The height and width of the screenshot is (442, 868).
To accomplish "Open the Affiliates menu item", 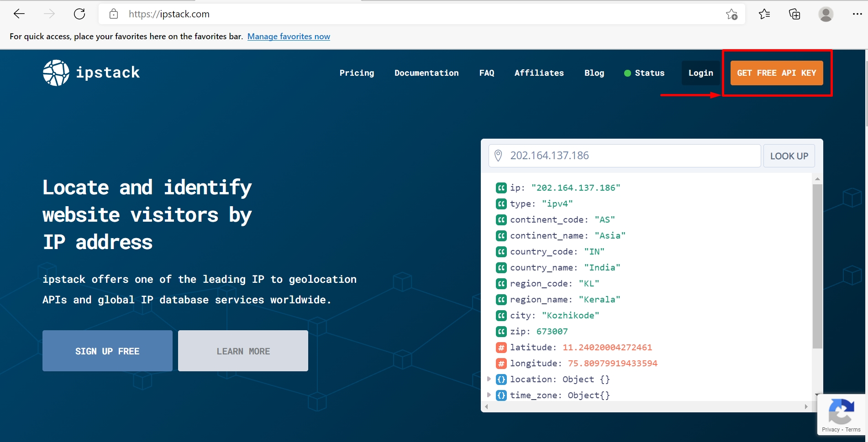I will 539,73.
